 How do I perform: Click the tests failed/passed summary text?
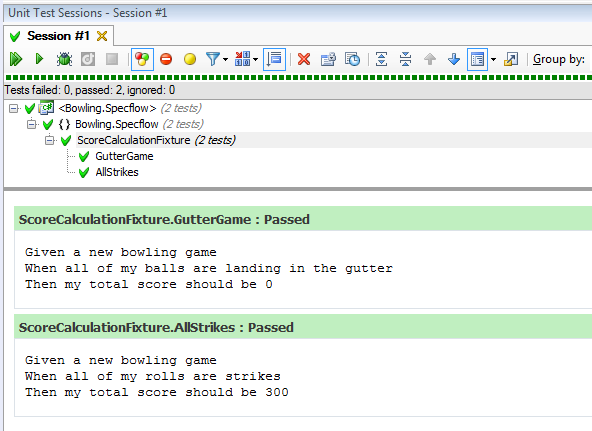(x=90, y=90)
